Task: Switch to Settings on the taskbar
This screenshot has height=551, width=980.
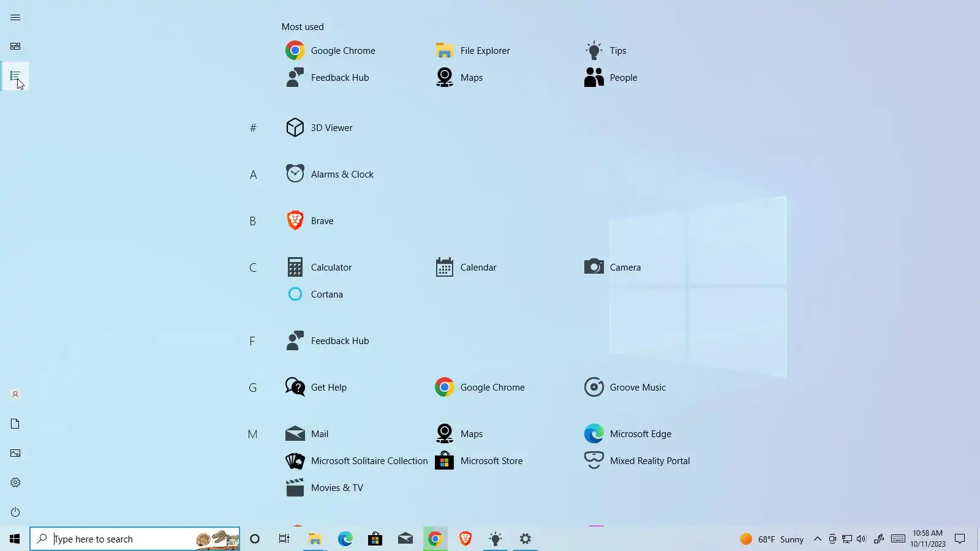Action: pos(526,539)
